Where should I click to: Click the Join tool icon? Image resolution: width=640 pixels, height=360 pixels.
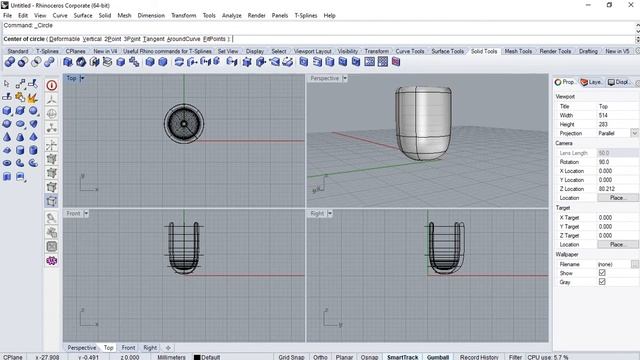pyautogui.click(x=20, y=97)
